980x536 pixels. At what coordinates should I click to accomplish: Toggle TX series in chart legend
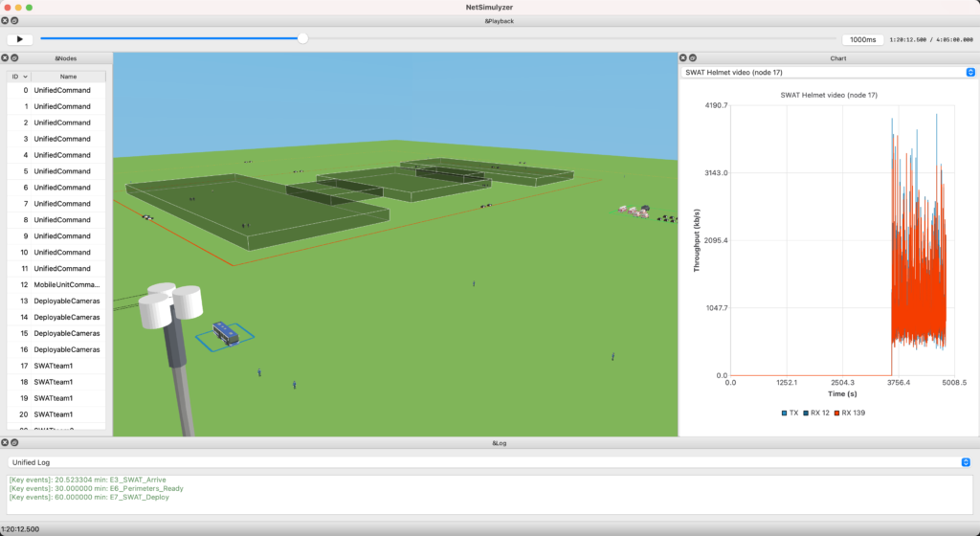(x=790, y=413)
